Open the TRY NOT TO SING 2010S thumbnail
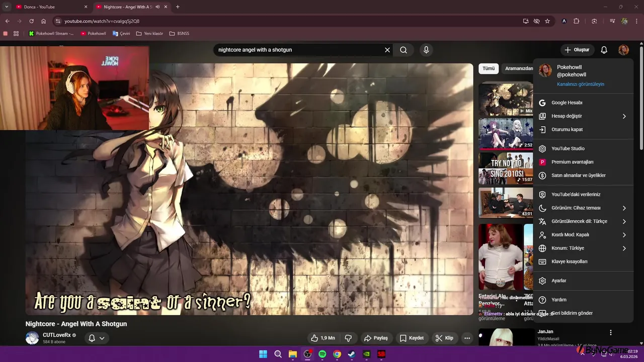644x362 pixels. pos(506,168)
